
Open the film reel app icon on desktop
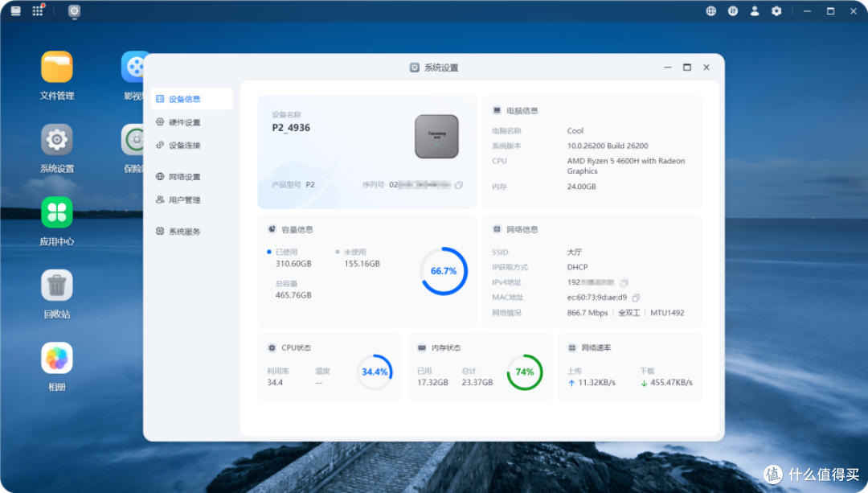tap(133, 67)
